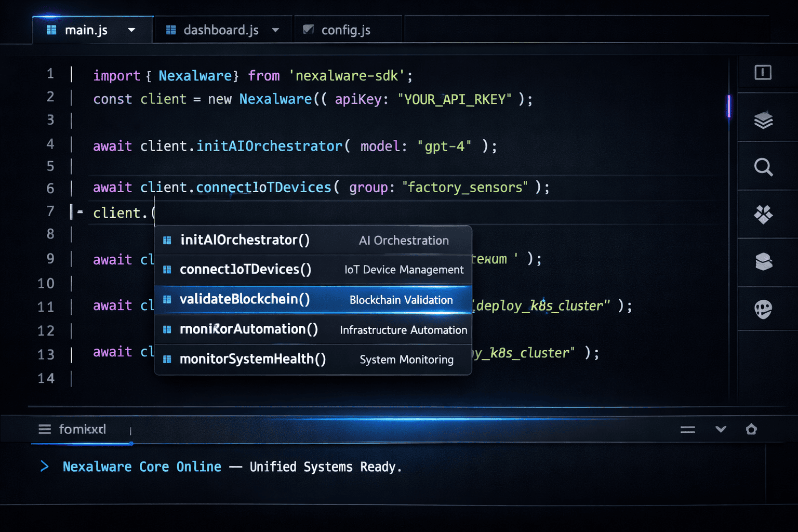798x532 pixels.
Task: Open the config.js tab
Action: [x=346, y=30]
